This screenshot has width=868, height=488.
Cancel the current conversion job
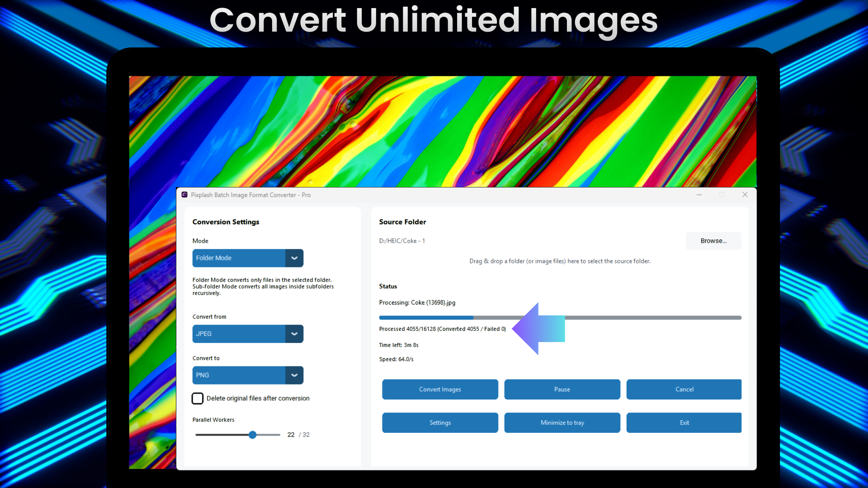684,389
